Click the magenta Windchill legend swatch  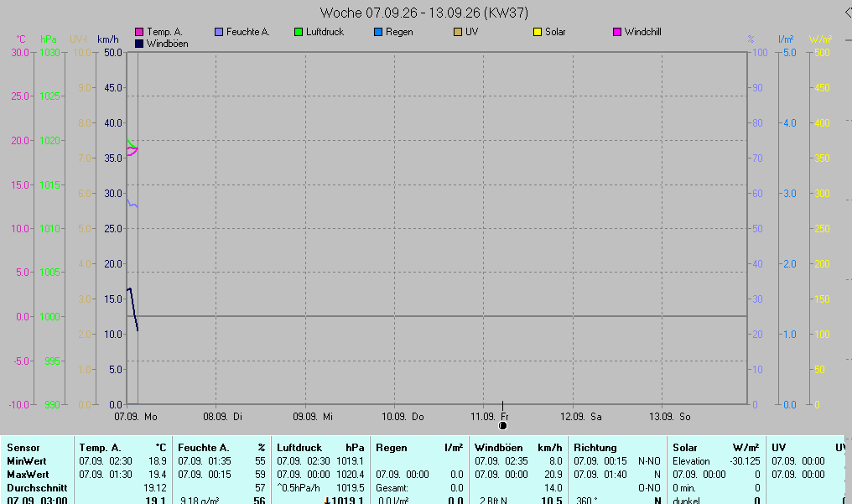617,32
